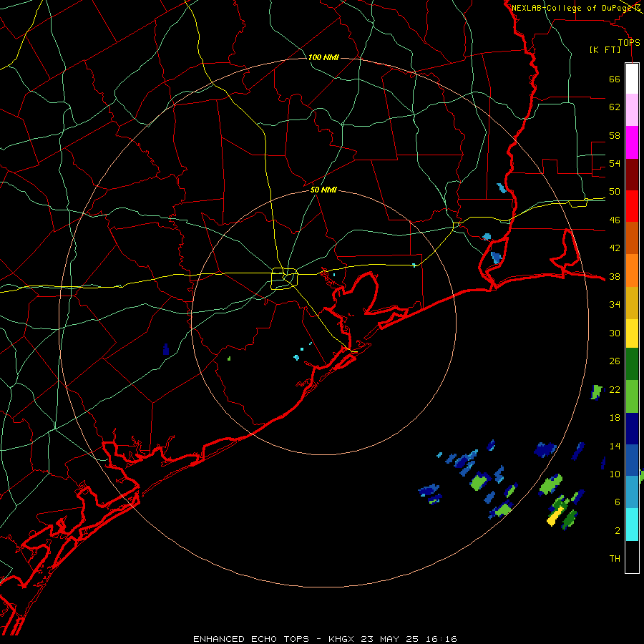Pick the light green legend color band
Viewport: 644px width, 644px height.
tap(632, 396)
